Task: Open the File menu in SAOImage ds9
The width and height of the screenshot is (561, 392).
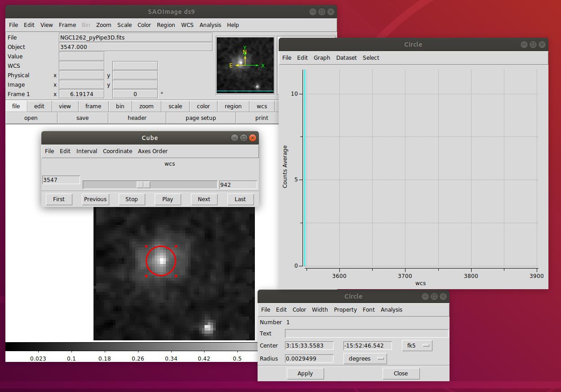Action: click(x=13, y=25)
